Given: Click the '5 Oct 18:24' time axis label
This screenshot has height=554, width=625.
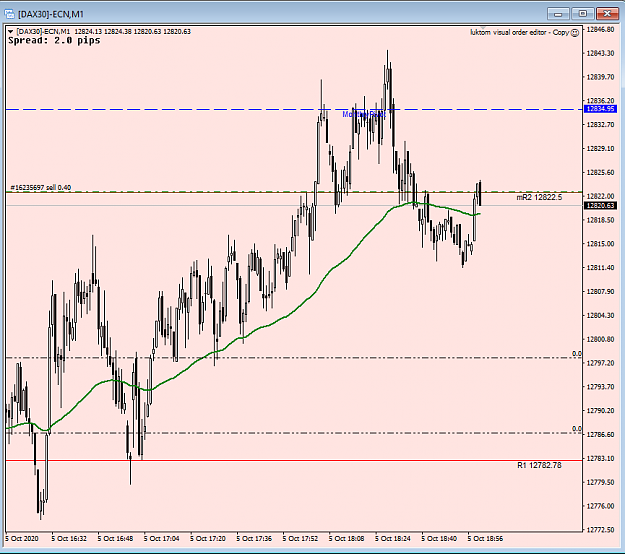Looking at the screenshot, I should pyautogui.click(x=393, y=538).
